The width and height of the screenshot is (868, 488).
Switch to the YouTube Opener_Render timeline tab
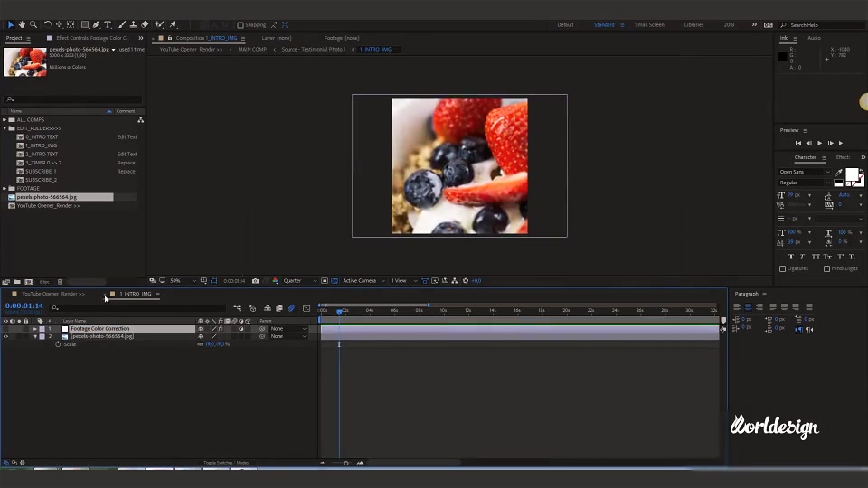[53, 294]
